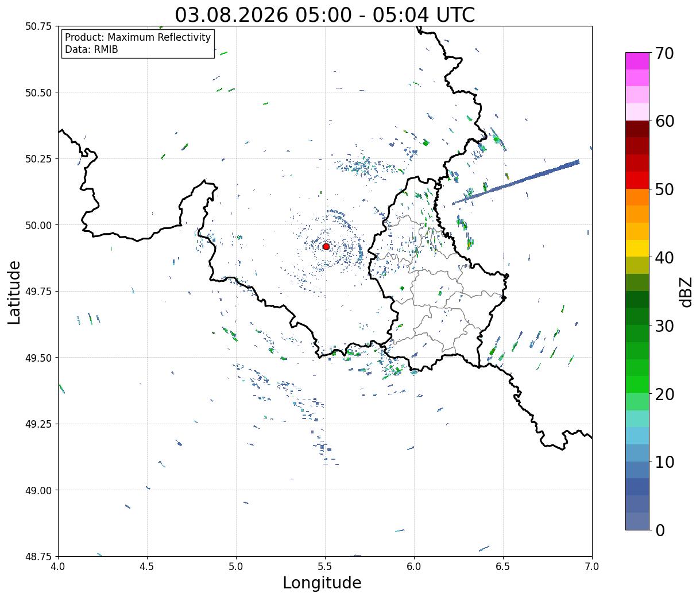Click the Latitude axis label
Image resolution: width=700 pixels, height=597 pixels.
pyautogui.click(x=14, y=292)
